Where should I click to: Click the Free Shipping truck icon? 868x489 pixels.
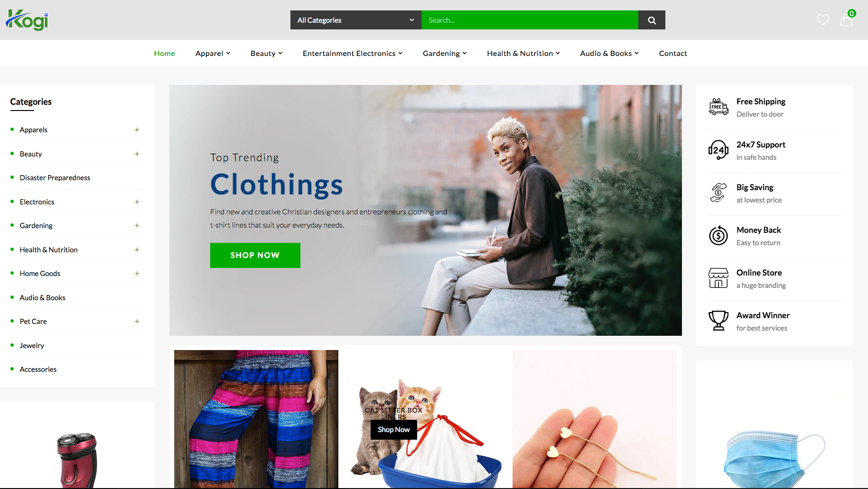[719, 107]
